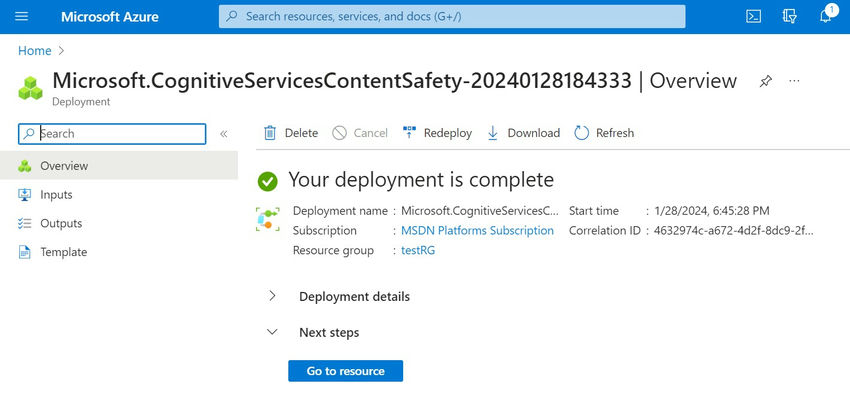Open MSDN Platforms Subscription link
This screenshot has width=850, height=411.
tap(477, 230)
